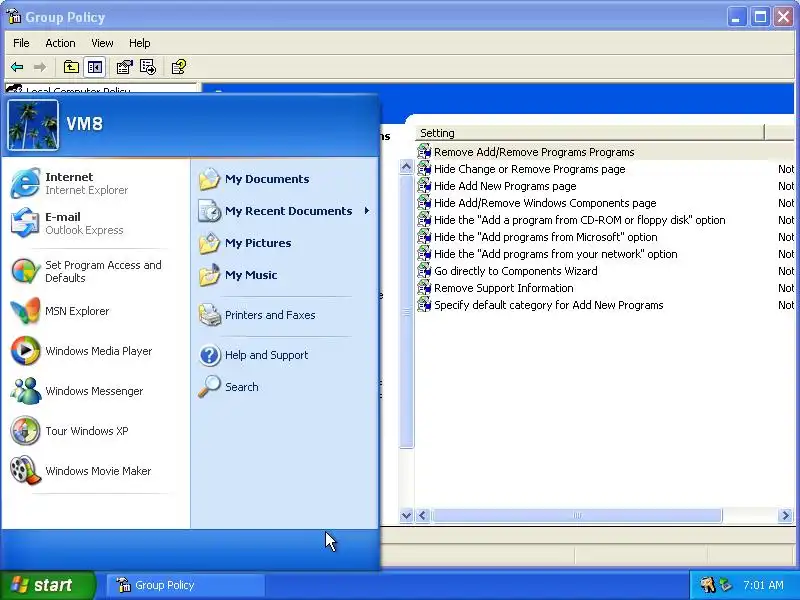Screen dimensions: 800x600
Task: Click the VM8 user picture thumbnail
Action: [33, 125]
